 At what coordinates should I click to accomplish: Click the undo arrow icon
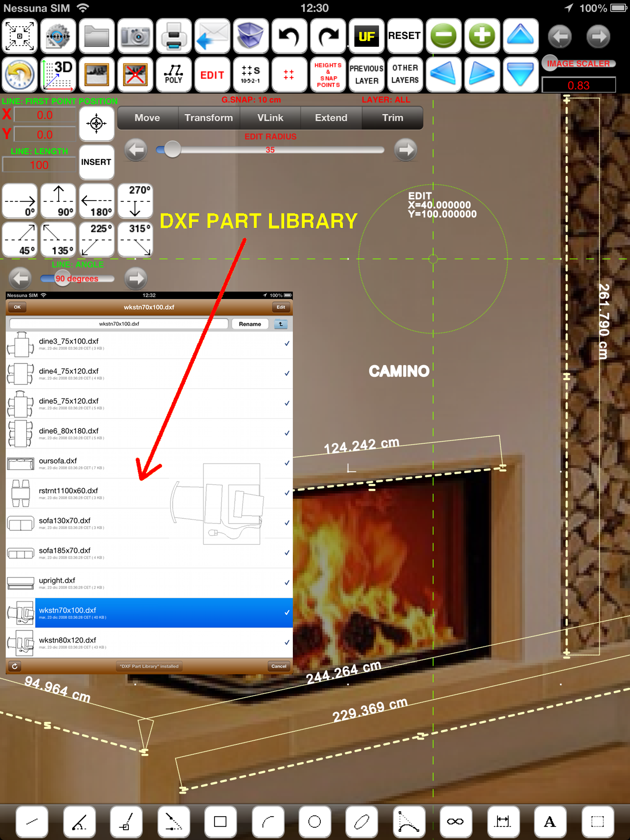coord(289,36)
